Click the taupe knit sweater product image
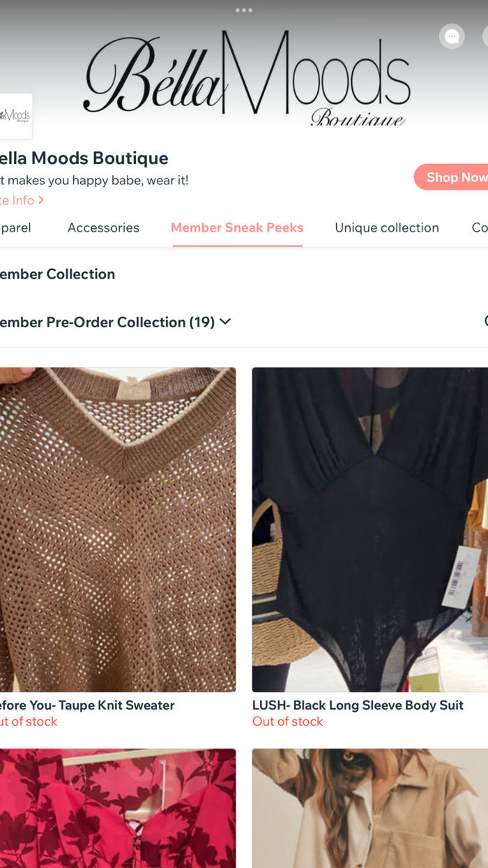 [x=118, y=528]
